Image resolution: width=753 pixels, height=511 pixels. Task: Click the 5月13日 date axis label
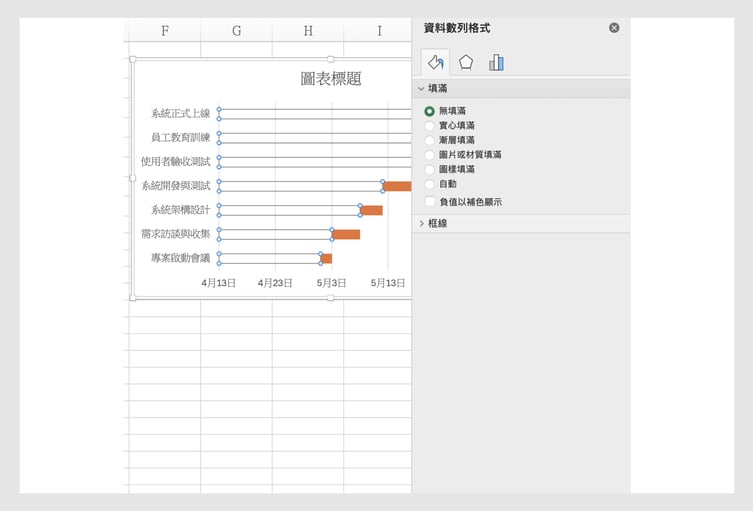pyautogui.click(x=388, y=283)
